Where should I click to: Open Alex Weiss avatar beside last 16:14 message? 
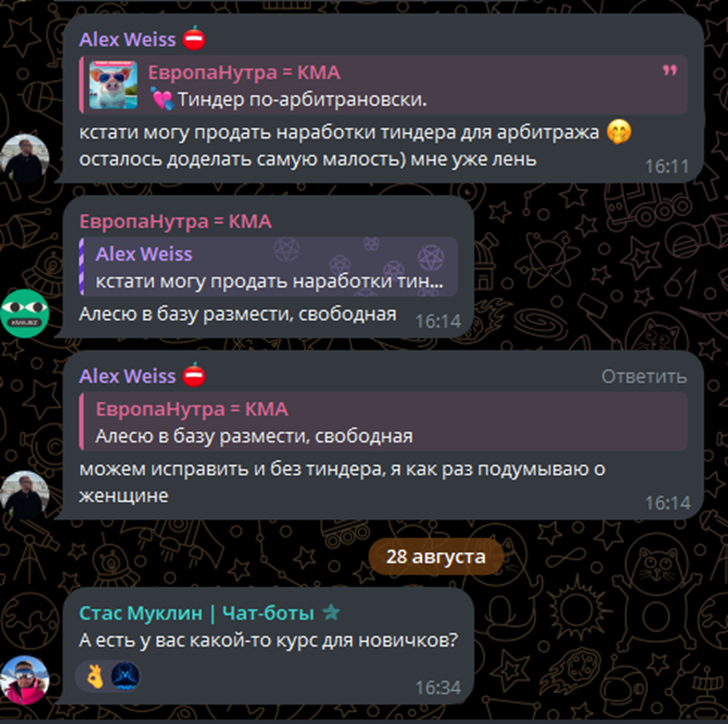(25, 495)
